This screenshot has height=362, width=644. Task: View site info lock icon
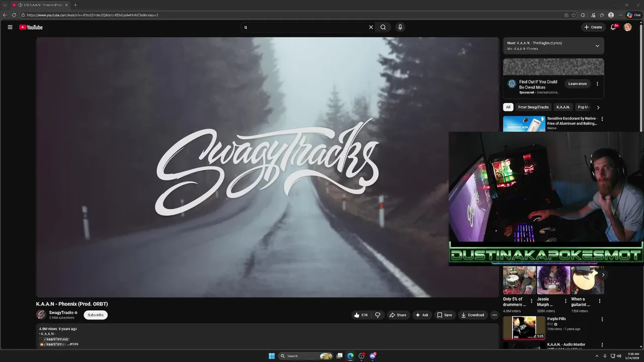coord(23,15)
